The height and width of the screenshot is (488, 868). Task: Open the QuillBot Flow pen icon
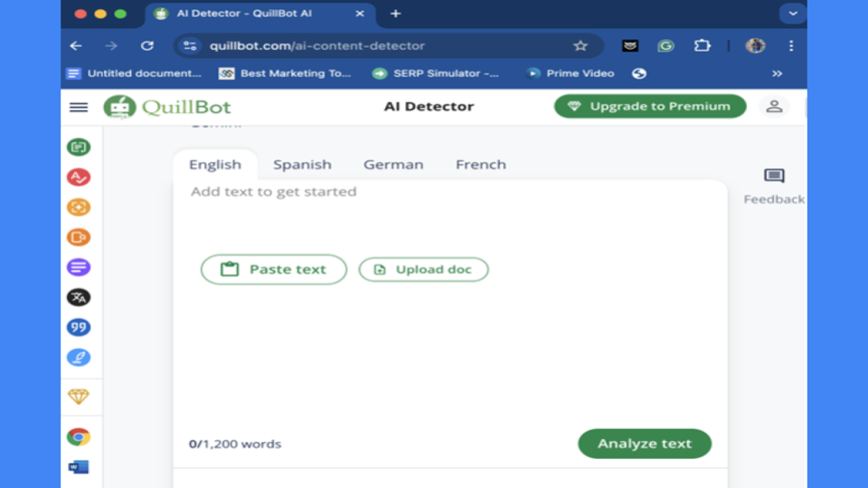(x=79, y=358)
